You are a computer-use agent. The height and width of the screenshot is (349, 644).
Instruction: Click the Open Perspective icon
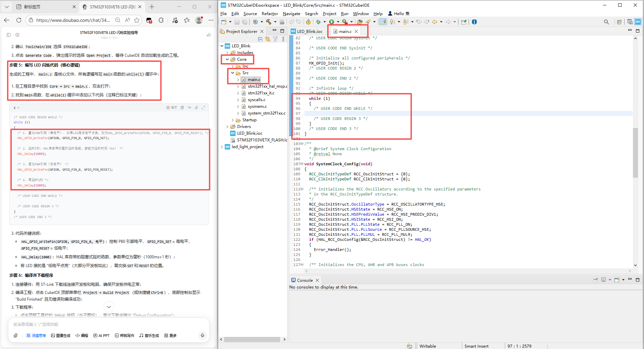[x=619, y=22]
